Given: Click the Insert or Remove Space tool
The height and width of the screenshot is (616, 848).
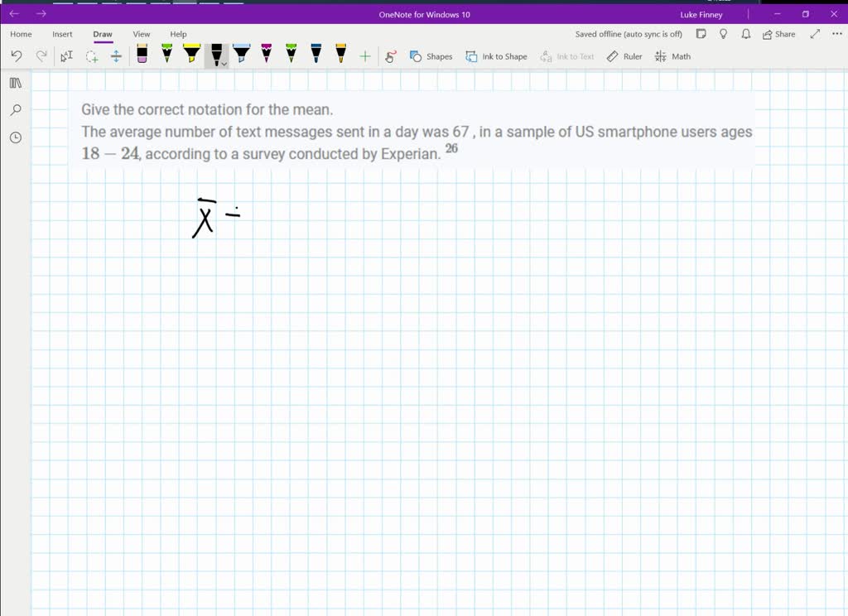Looking at the screenshot, I should (x=116, y=56).
